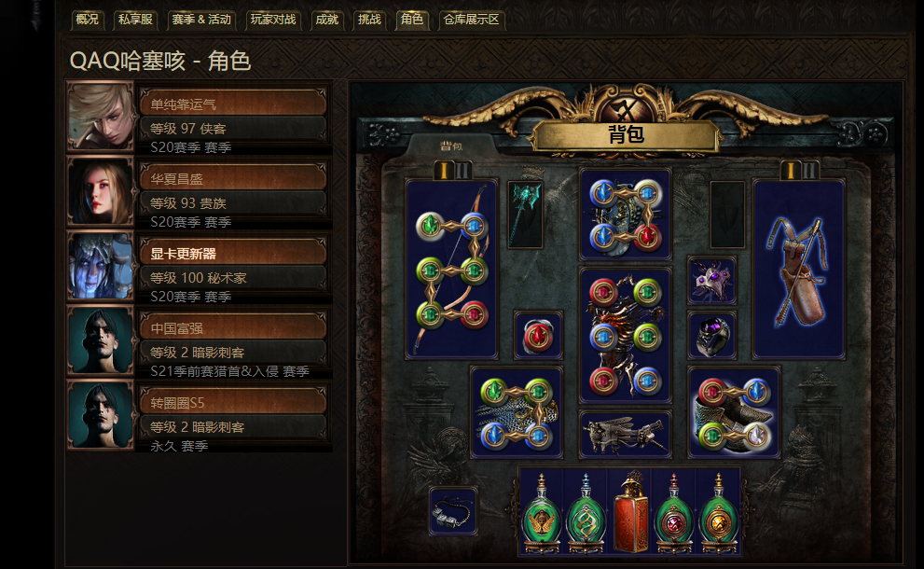Click the amulet with purple gem
This screenshot has width=924, height=569.
click(x=711, y=281)
